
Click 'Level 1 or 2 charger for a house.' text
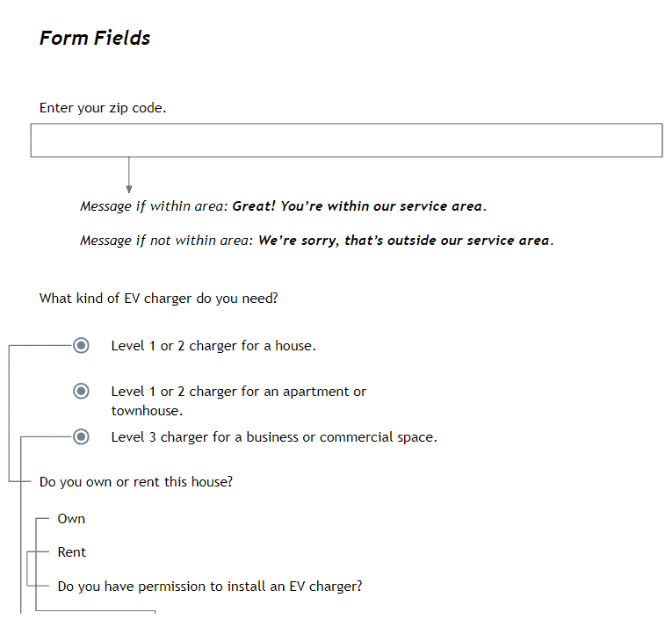point(213,346)
